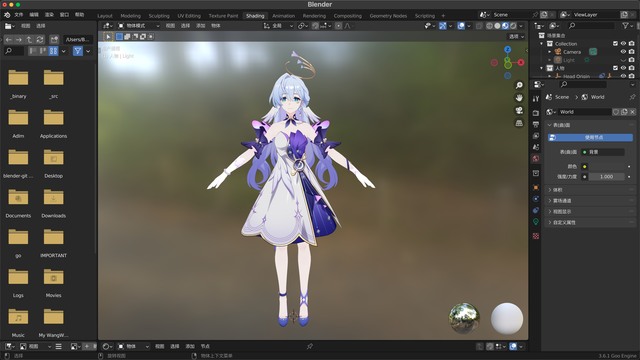
Task: Add a new workspace with plus button
Action: click(443, 16)
